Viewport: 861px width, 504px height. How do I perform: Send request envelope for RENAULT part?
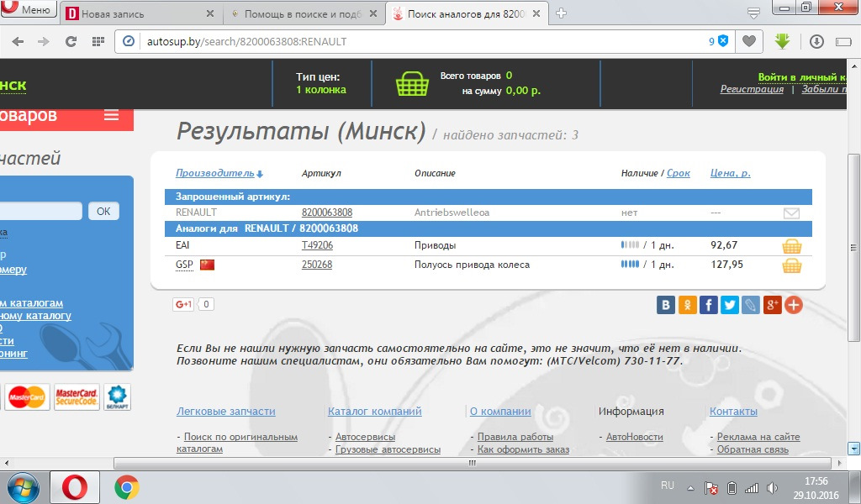point(791,213)
